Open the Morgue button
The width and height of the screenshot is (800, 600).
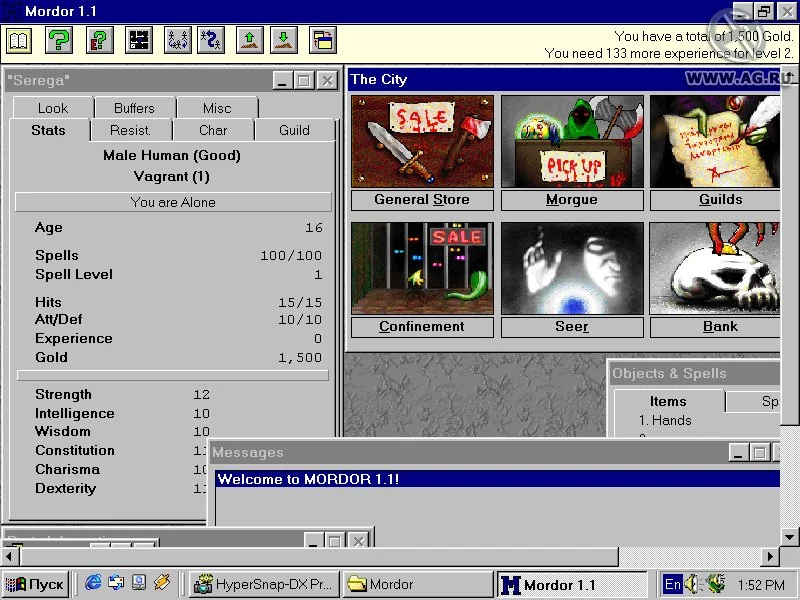coord(572,200)
